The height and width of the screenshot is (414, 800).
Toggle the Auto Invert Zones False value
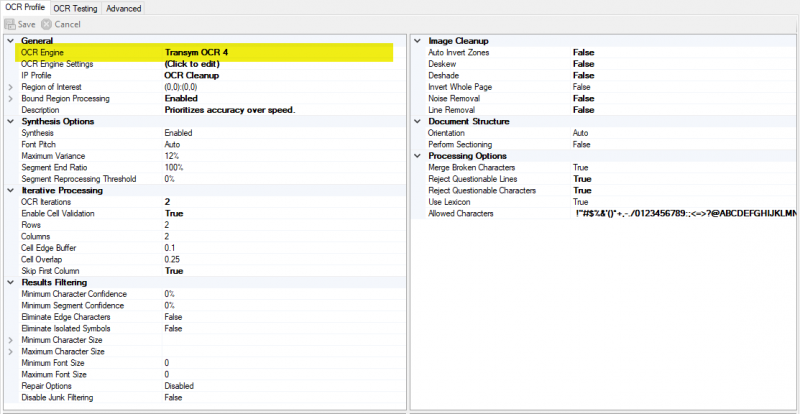(x=583, y=52)
